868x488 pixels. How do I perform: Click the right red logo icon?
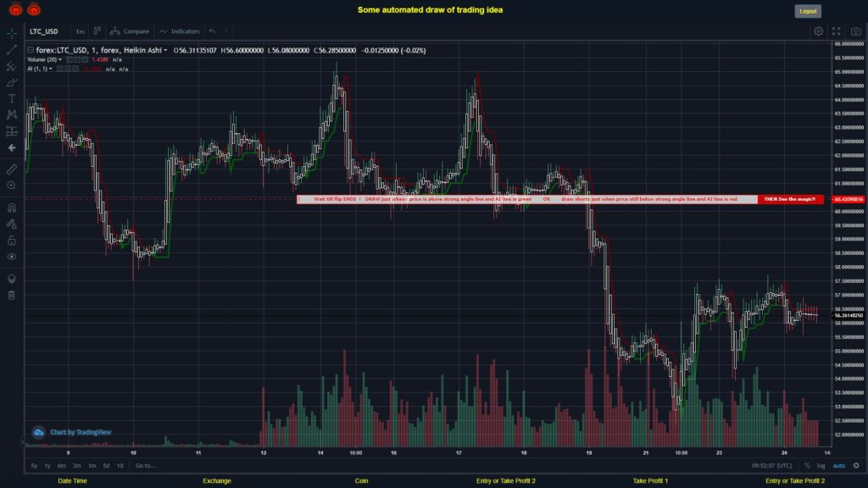(x=34, y=9)
